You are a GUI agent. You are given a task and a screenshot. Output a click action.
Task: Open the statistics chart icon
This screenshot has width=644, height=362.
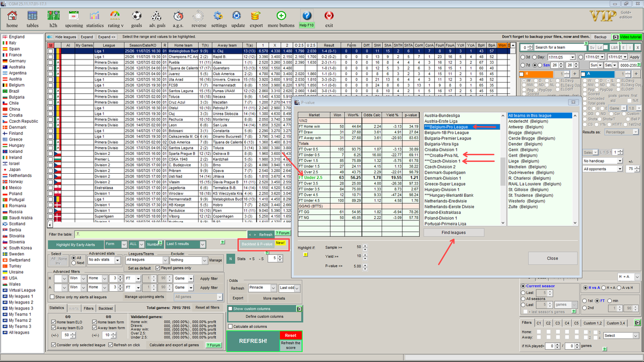tap(94, 16)
